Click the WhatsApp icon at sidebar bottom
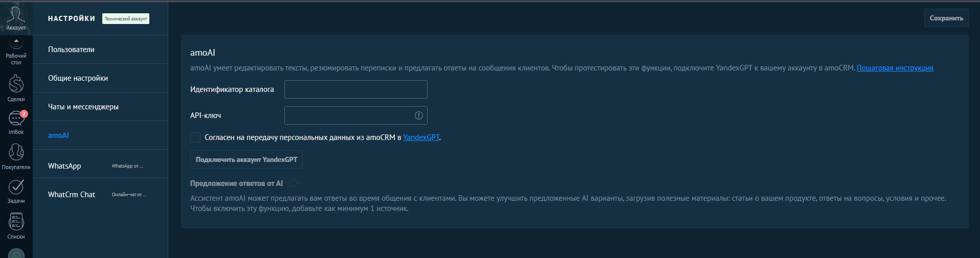The image size is (980, 258). tap(16, 253)
